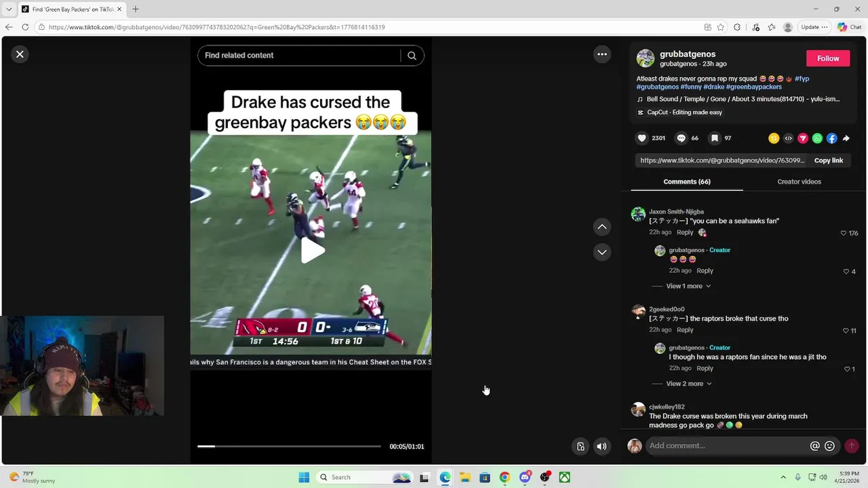Close the TikTok browser tab

click(x=119, y=9)
